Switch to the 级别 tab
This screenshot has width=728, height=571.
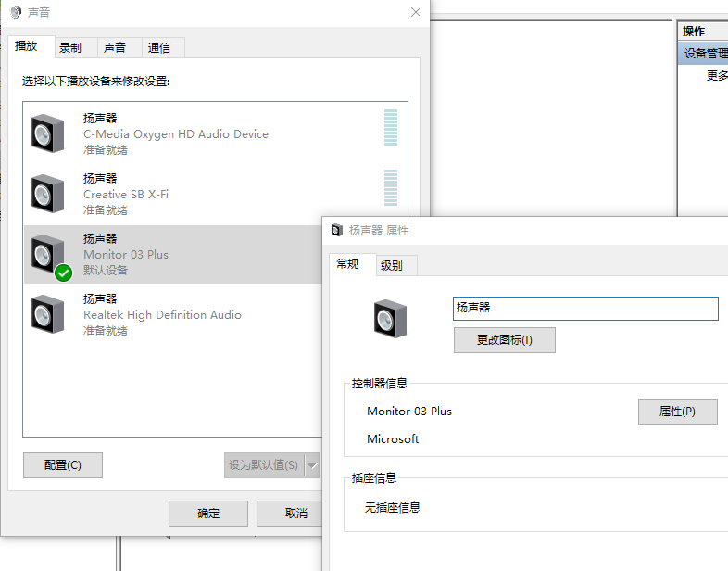point(392,266)
